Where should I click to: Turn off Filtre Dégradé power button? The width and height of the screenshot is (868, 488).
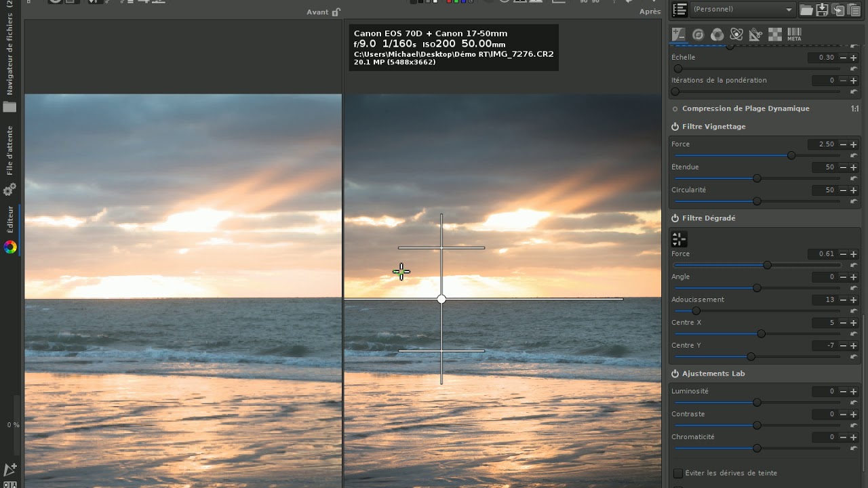click(x=675, y=218)
